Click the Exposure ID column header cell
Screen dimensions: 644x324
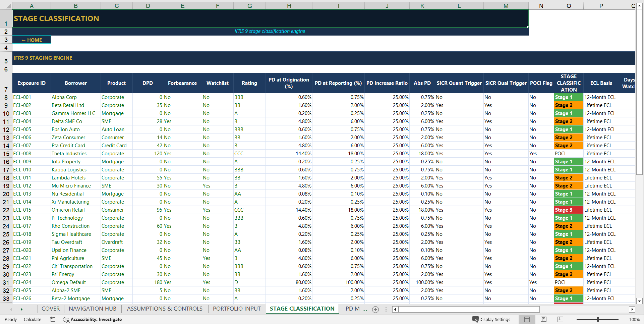coord(32,83)
